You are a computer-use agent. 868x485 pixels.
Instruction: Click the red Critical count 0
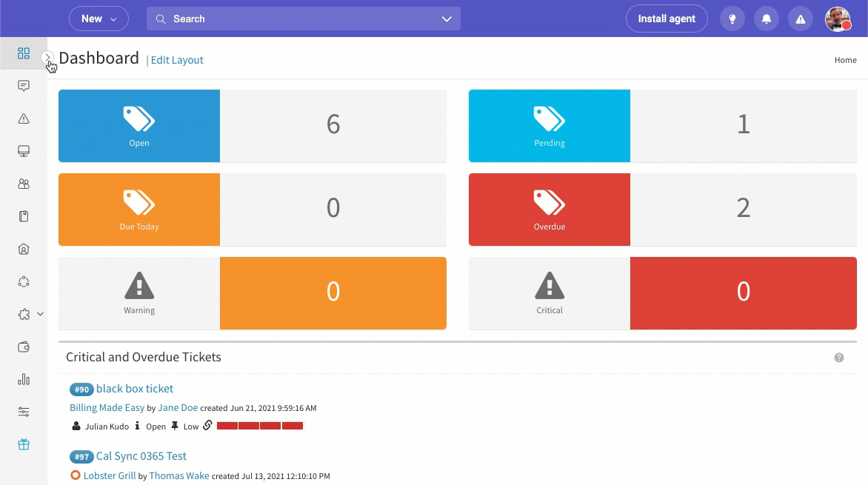[744, 293]
